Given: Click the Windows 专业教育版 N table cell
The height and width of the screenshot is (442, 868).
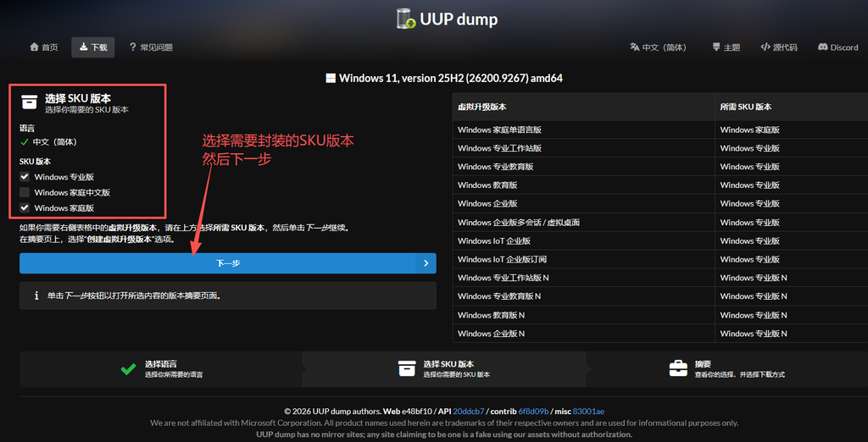Looking at the screenshot, I should [x=583, y=296].
